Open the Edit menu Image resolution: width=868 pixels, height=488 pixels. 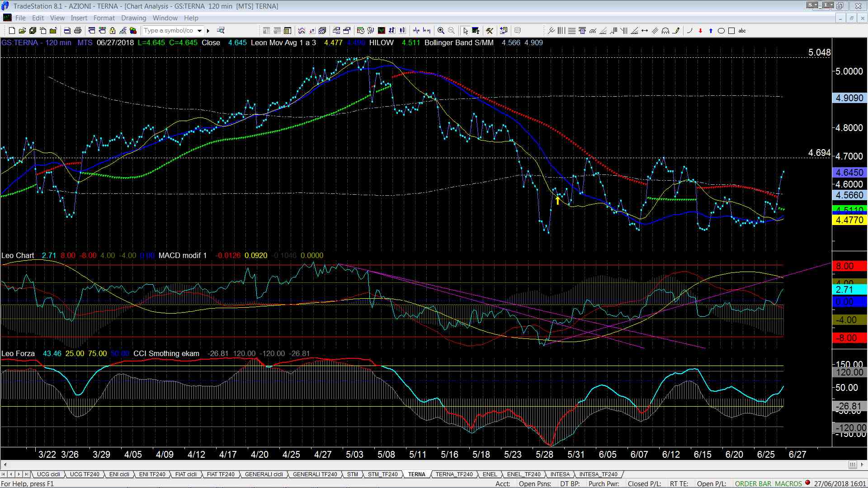pyautogui.click(x=38, y=18)
